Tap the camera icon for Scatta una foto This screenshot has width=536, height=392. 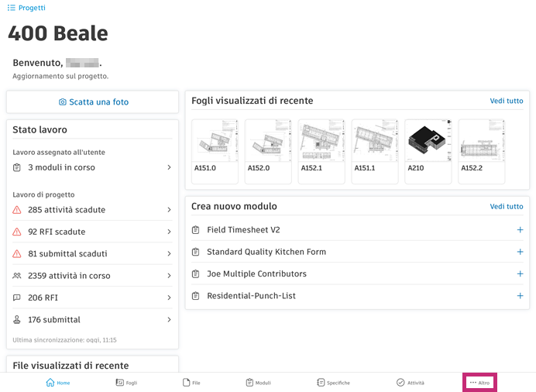click(x=63, y=102)
